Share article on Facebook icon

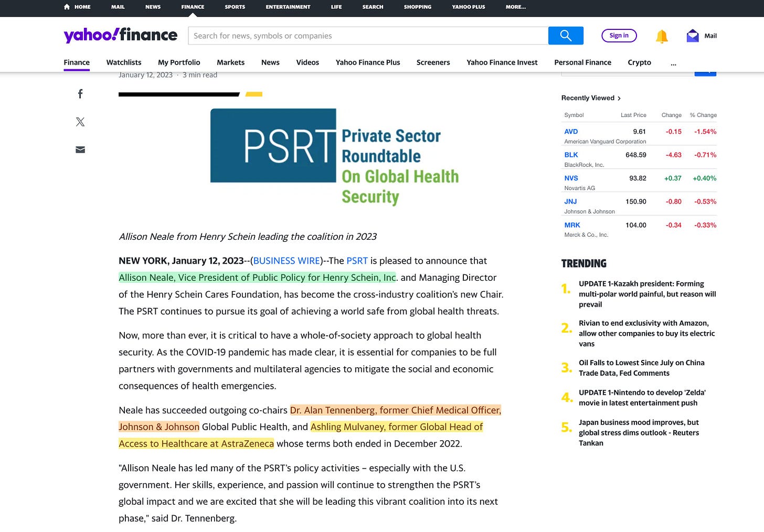coord(80,94)
